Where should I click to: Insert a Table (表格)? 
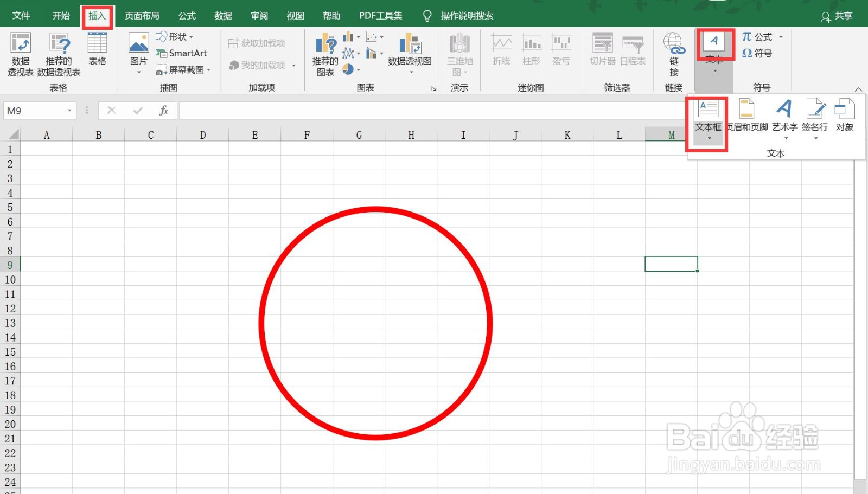(x=97, y=49)
